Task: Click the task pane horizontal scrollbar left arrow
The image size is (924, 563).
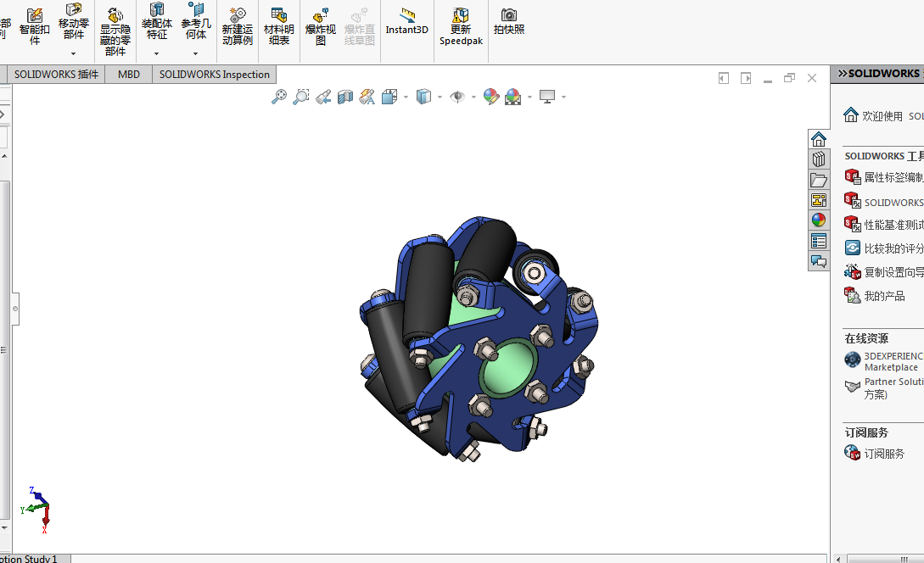Action: 838,559
